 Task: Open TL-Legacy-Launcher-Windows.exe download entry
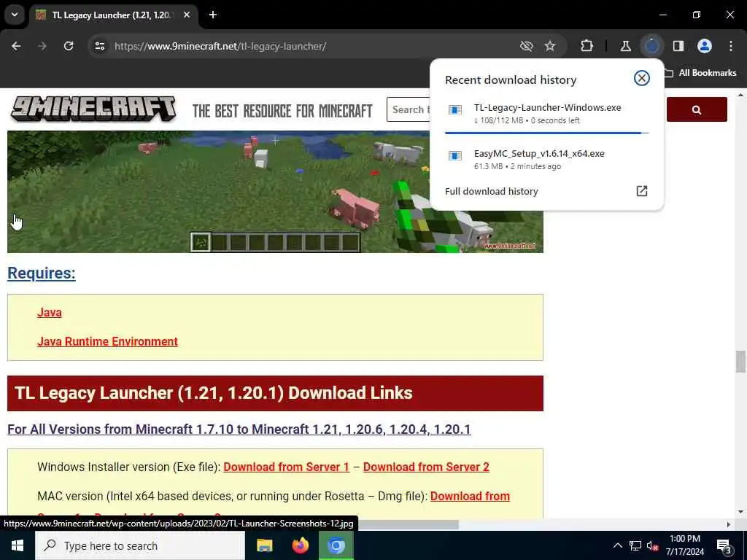click(x=547, y=114)
